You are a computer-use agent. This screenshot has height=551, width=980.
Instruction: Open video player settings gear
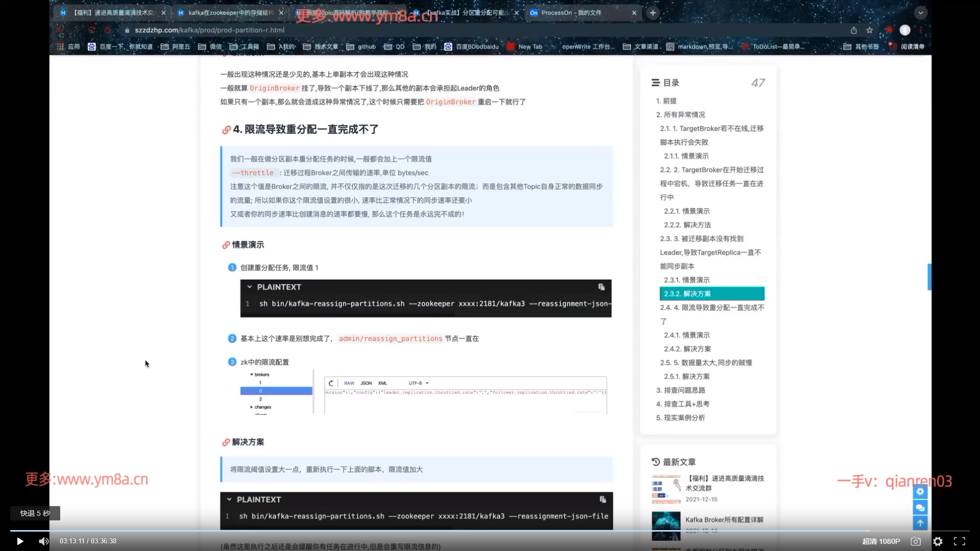click(x=938, y=541)
